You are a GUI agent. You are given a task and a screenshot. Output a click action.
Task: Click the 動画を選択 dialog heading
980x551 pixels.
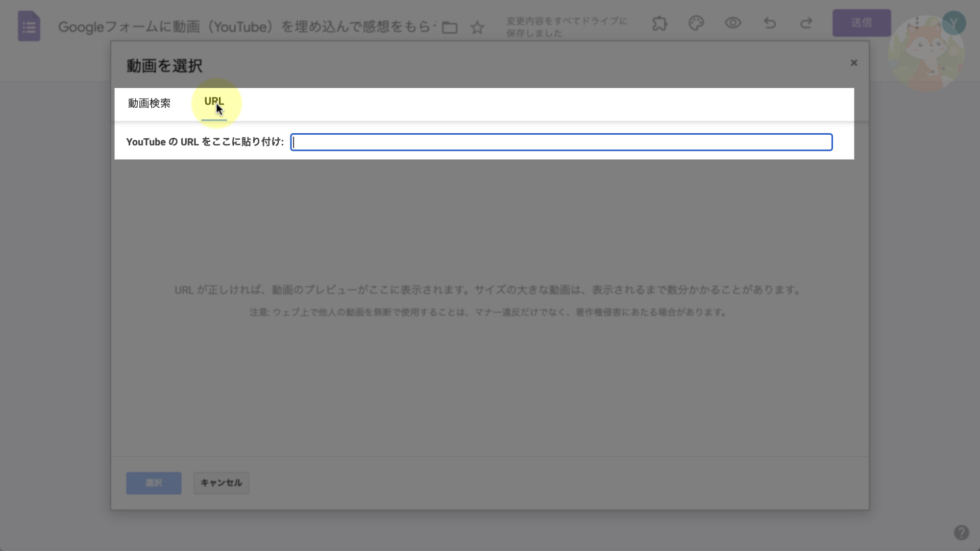164,66
